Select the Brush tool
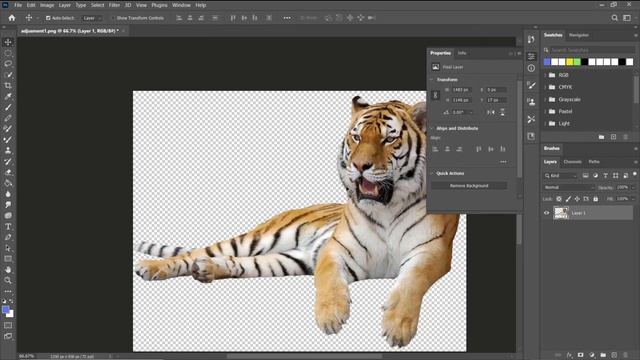This screenshot has height=360, width=640. pyautogui.click(x=8, y=107)
